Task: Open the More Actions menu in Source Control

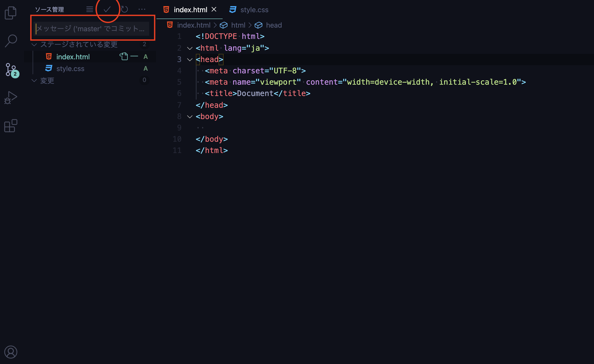Action: click(x=142, y=9)
